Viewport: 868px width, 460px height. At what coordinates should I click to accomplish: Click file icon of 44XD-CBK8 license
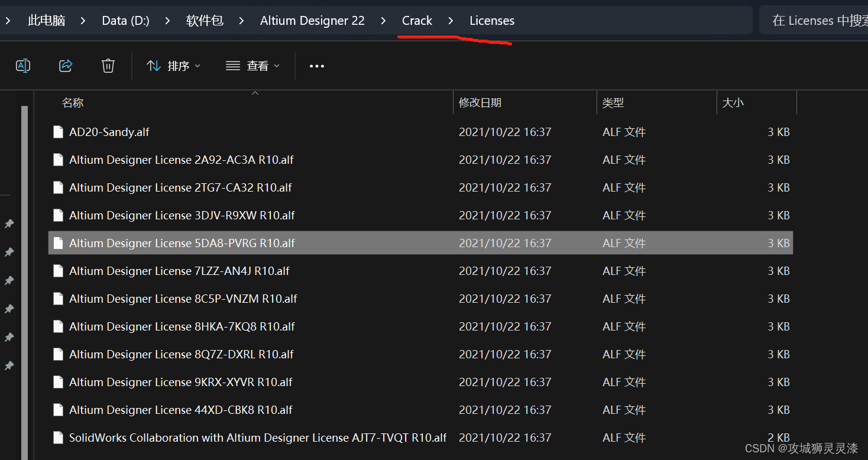[x=58, y=410]
